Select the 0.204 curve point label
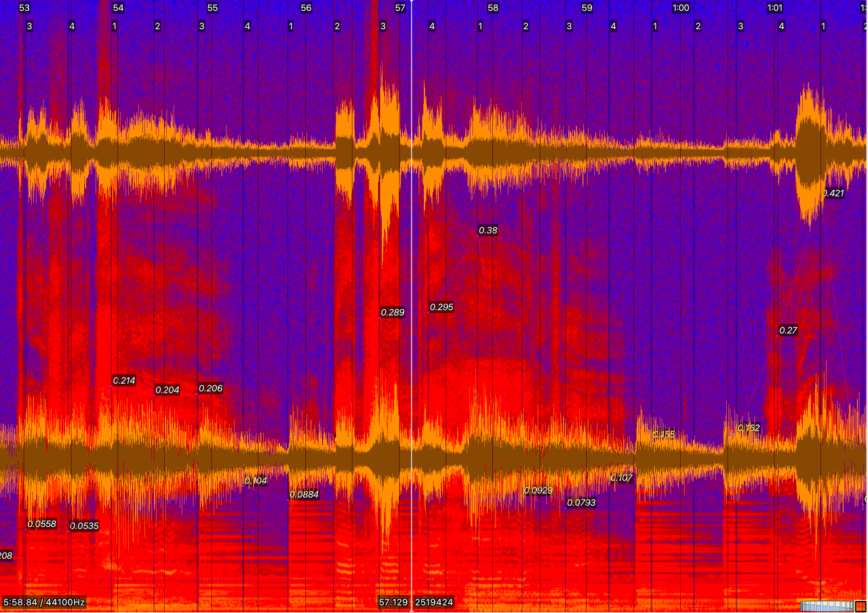The width and height of the screenshot is (868, 613). pyautogui.click(x=167, y=390)
